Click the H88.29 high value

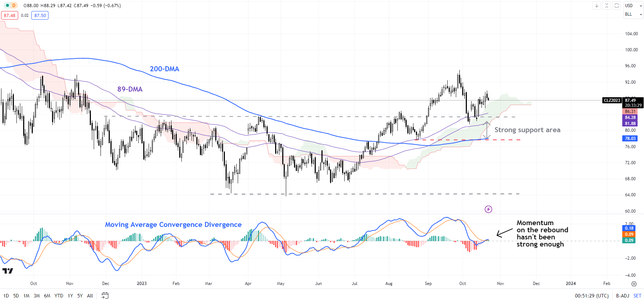48,6
